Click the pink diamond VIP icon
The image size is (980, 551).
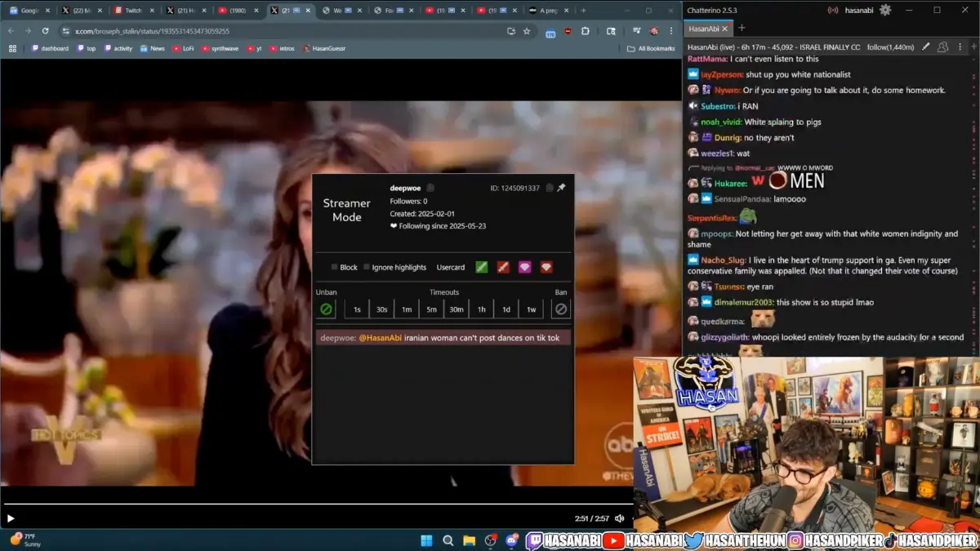click(525, 267)
